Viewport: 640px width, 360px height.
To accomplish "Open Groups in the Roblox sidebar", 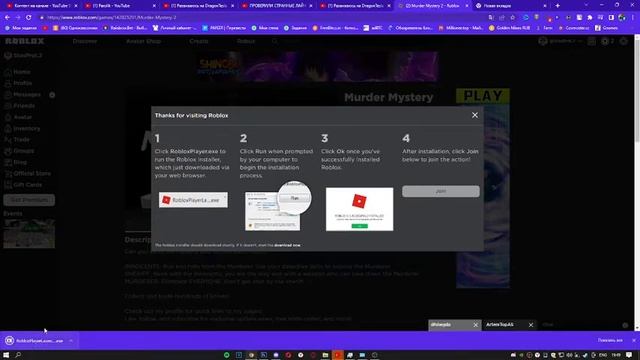I will coord(20,151).
